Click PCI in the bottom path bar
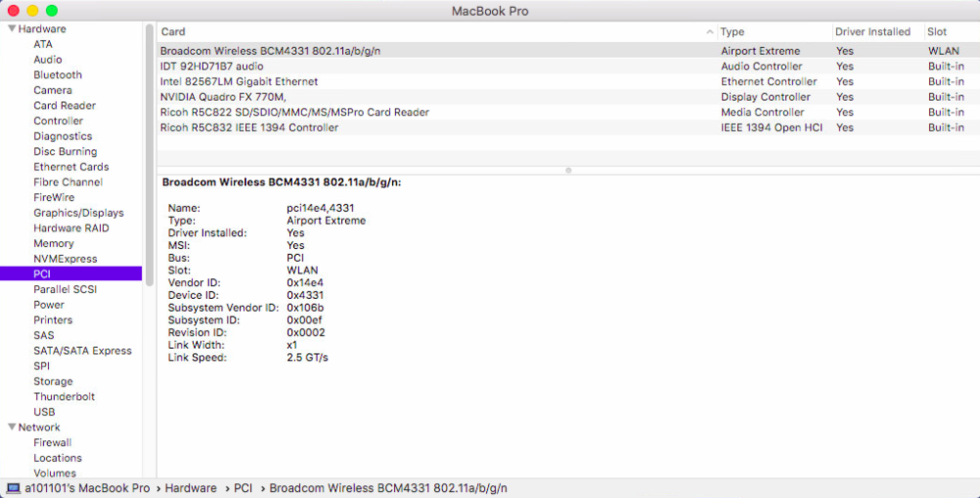Image resolution: width=980 pixels, height=498 pixels. point(243,488)
